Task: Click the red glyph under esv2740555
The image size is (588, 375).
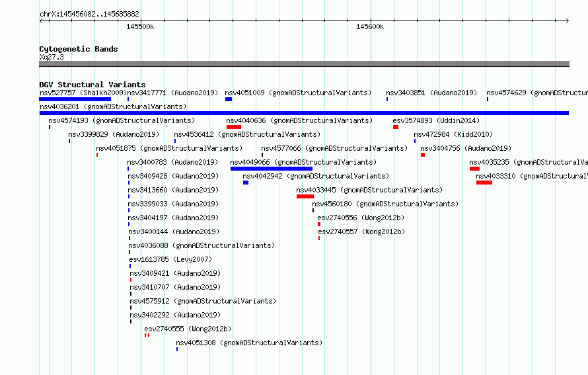Action: pos(147,335)
